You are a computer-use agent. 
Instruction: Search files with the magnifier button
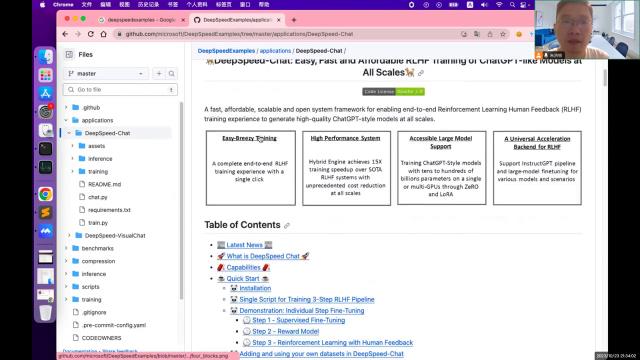pos(171,73)
